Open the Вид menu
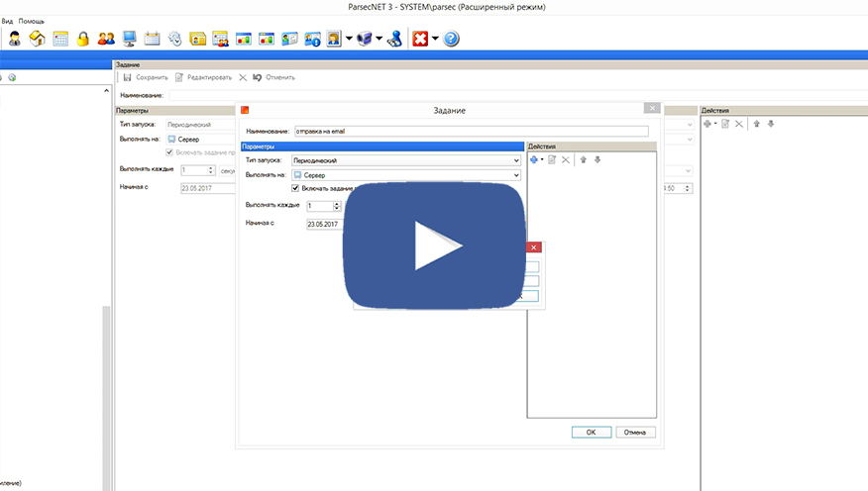 [x=7, y=21]
